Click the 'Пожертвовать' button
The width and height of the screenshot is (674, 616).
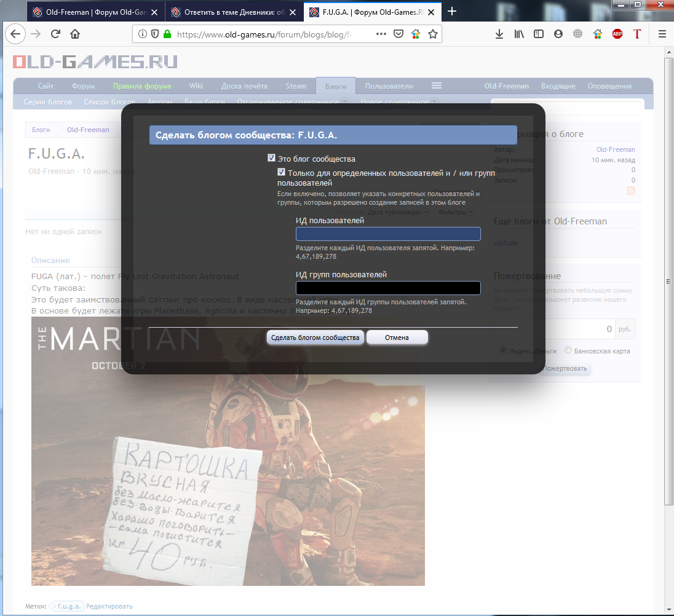click(x=565, y=369)
